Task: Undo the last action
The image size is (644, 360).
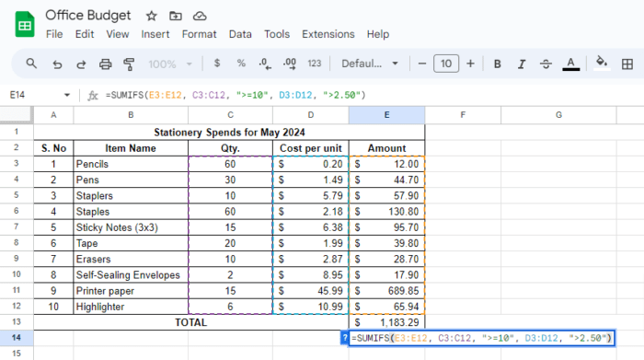Action: pyautogui.click(x=57, y=64)
